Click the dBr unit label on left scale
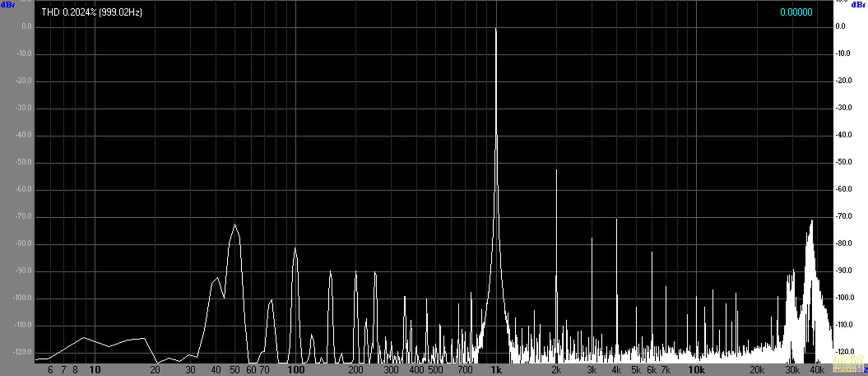Image resolution: width=868 pixels, height=376 pixels. (x=8, y=5)
